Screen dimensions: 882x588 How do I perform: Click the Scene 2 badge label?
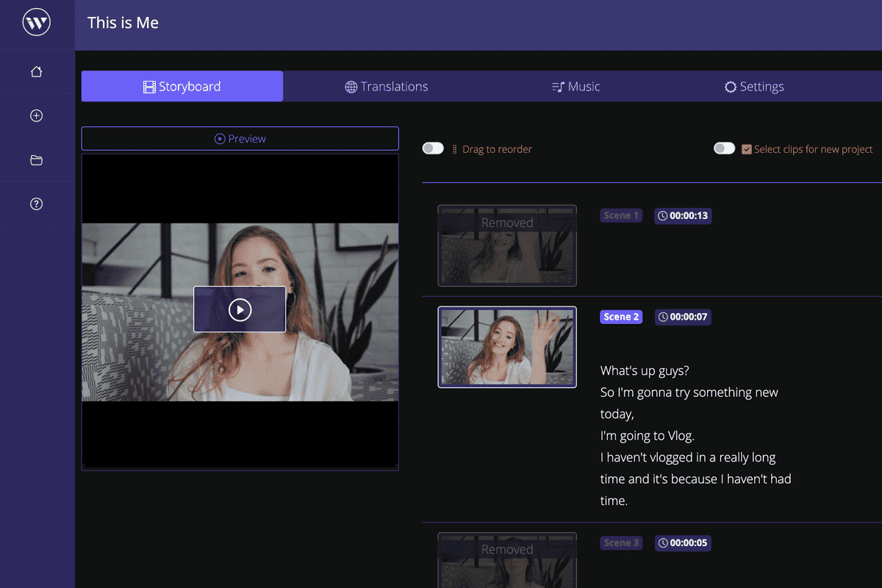point(621,316)
